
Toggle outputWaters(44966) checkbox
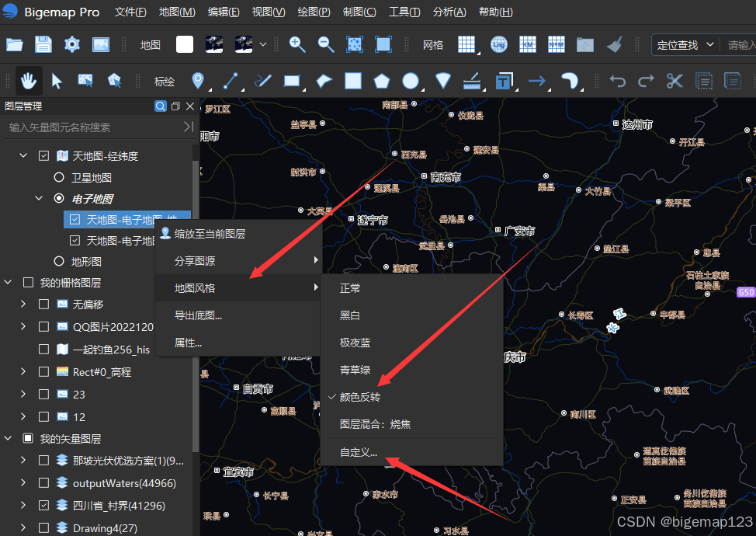click(44, 482)
